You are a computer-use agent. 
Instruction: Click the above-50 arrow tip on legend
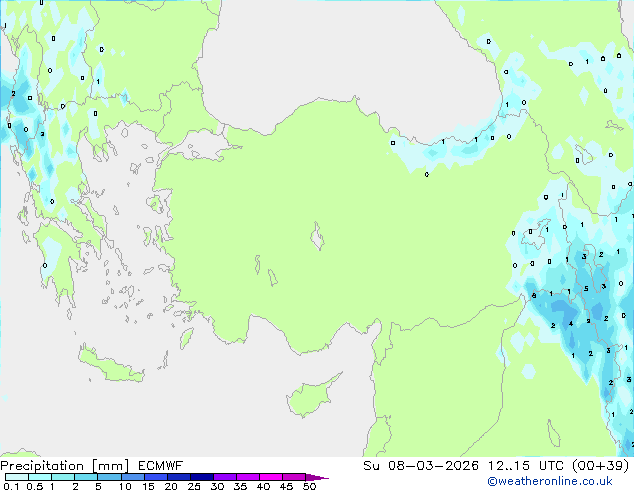click(317, 477)
